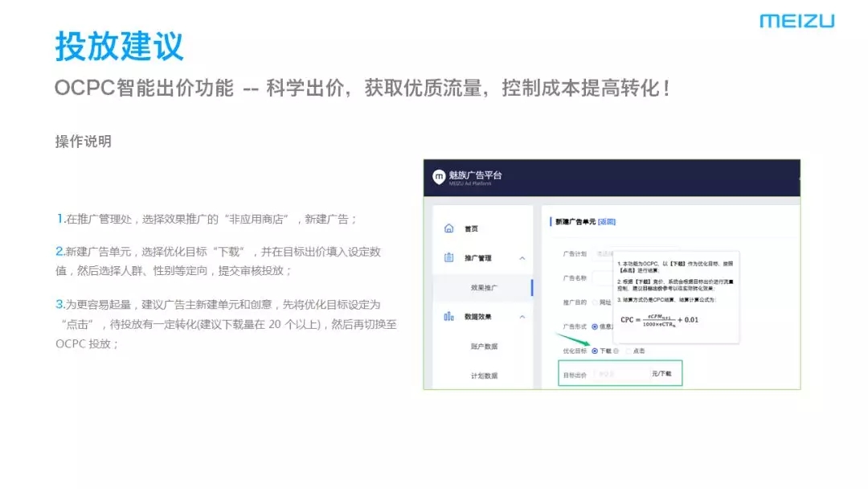Click the MEIZU logo in top-right corner
This screenshot has width=868, height=489.
click(x=799, y=22)
